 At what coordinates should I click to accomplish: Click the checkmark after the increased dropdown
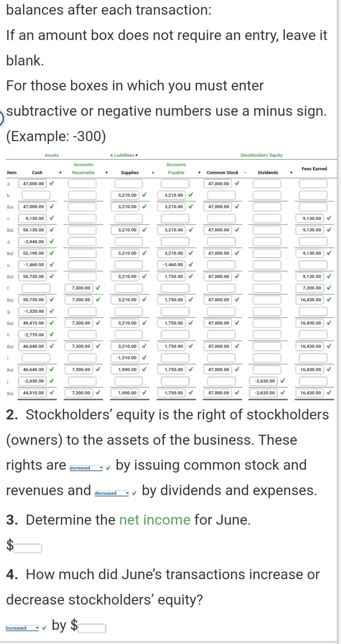[108, 468]
